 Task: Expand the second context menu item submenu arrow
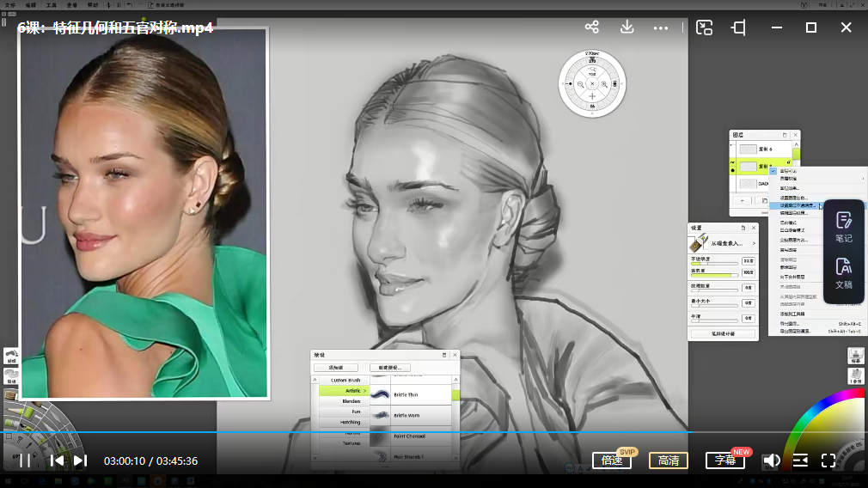[x=863, y=179]
